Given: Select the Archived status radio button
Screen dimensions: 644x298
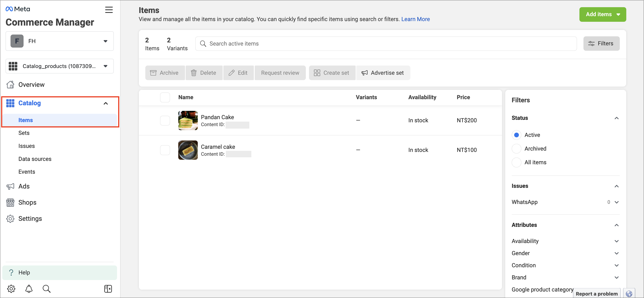Looking at the screenshot, I should click(x=516, y=149).
